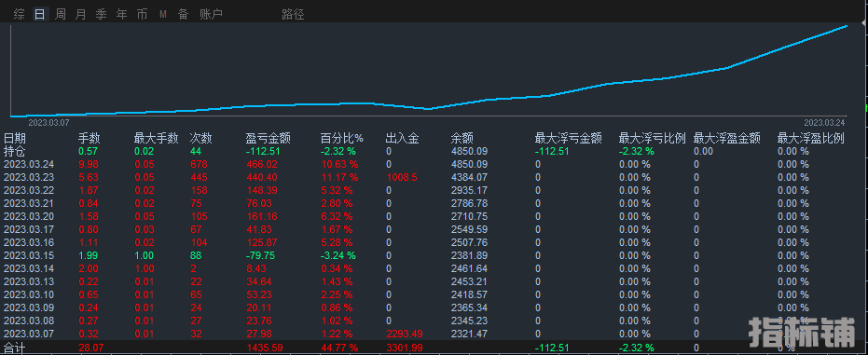Click the 日期 column header
The image size is (868, 355).
click(x=15, y=138)
